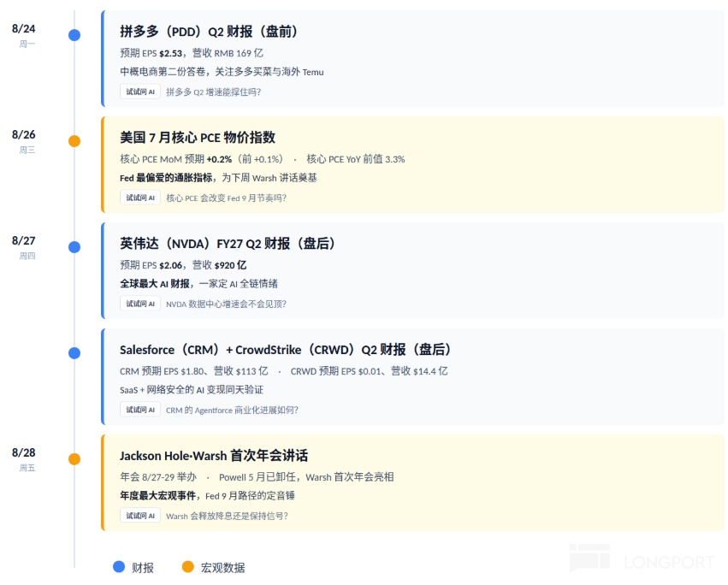Open question Warsh 会释放降息还是保持信号?

[x=227, y=516]
